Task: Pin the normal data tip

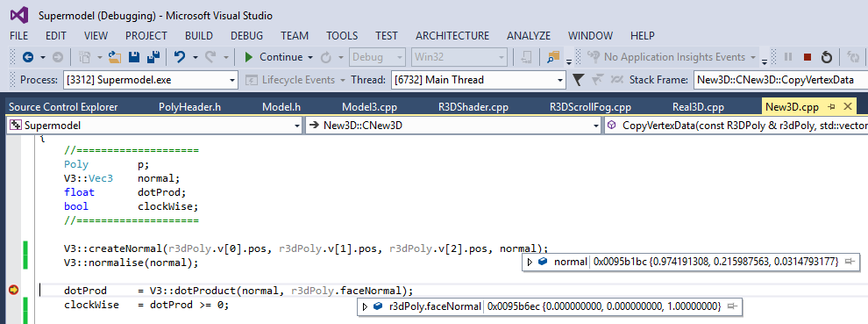Action: [x=850, y=262]
